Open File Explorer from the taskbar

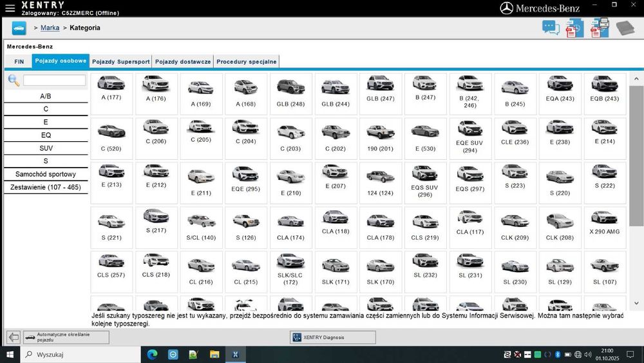pos(214,355)
